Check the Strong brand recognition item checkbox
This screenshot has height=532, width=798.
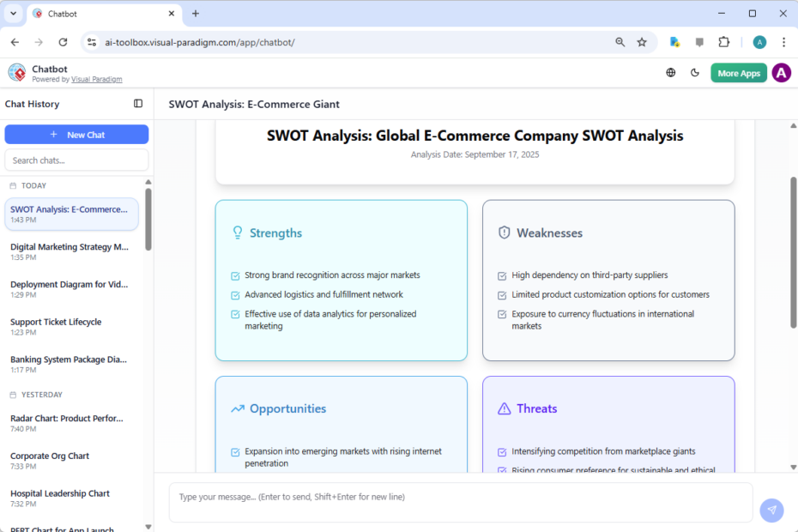tap(234, 275)
